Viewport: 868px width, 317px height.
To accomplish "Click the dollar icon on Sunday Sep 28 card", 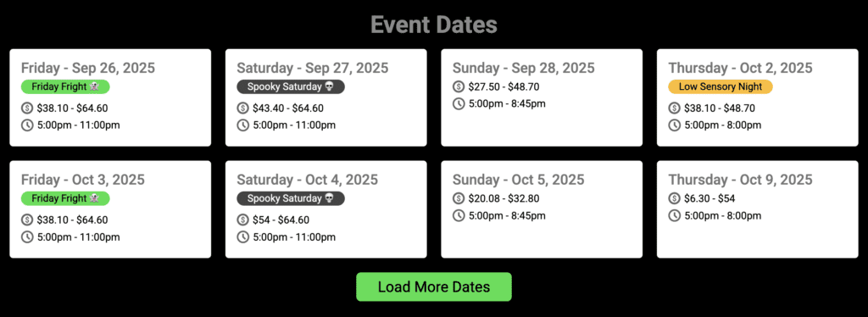I will point(459,86).
